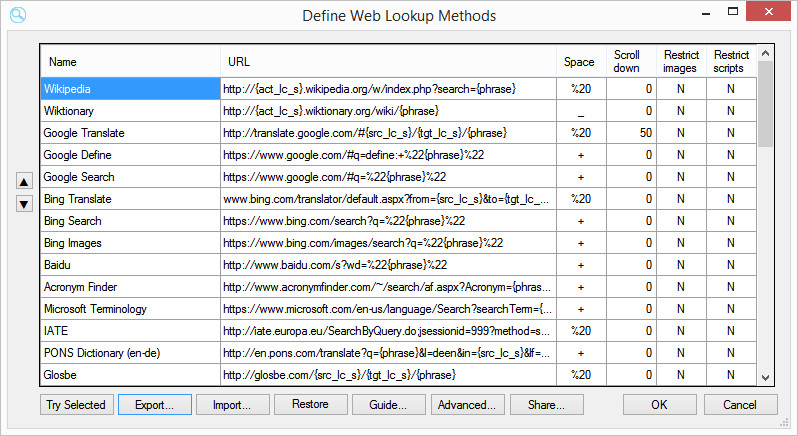Click the Space %20 cell for IATE
This screenshot has width=798, height=436.
pyautogui.click(x=581, y=331)
